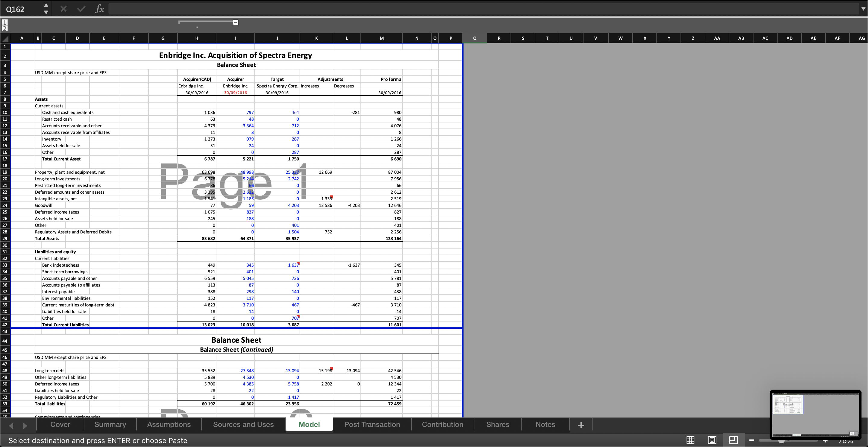
Task: Switch to the Assumptions sheet tab
Action: coord(169,424)
